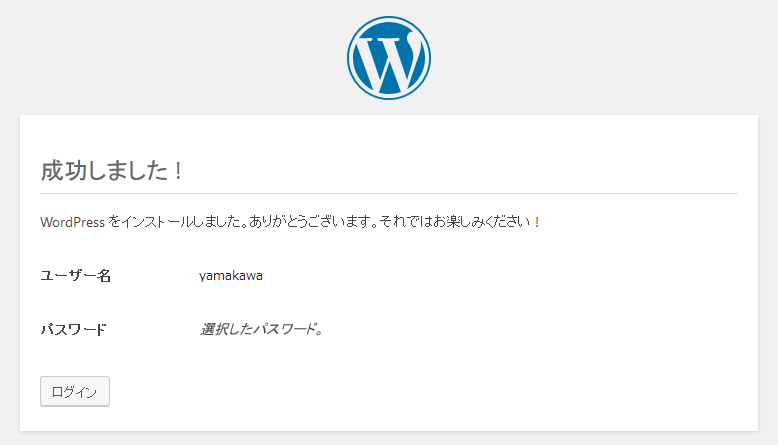Image resolution: width=778 pixels, height=445 pixels.
Task: Click the パスワード label
Action: coord(73,329)
